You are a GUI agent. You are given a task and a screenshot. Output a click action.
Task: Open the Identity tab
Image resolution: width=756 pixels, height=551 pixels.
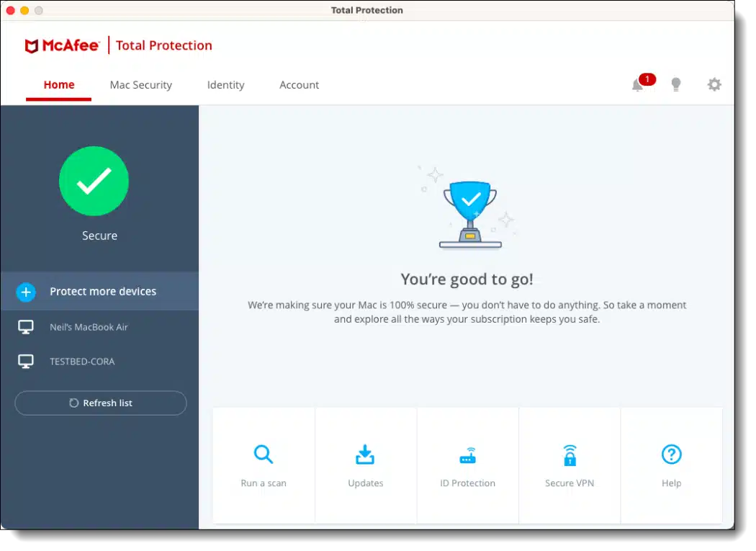(225, 85)
